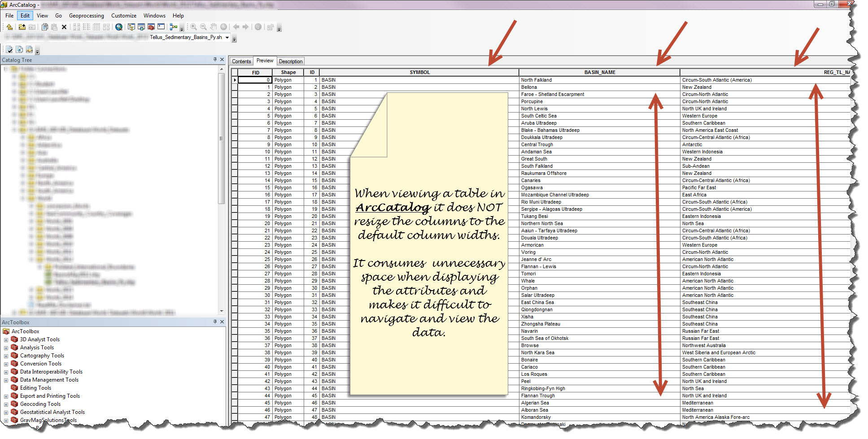The height and width of the screenshot is (439, 868).
Task: Expand Analysis Tools toolbox
Action: click(6, 348)
